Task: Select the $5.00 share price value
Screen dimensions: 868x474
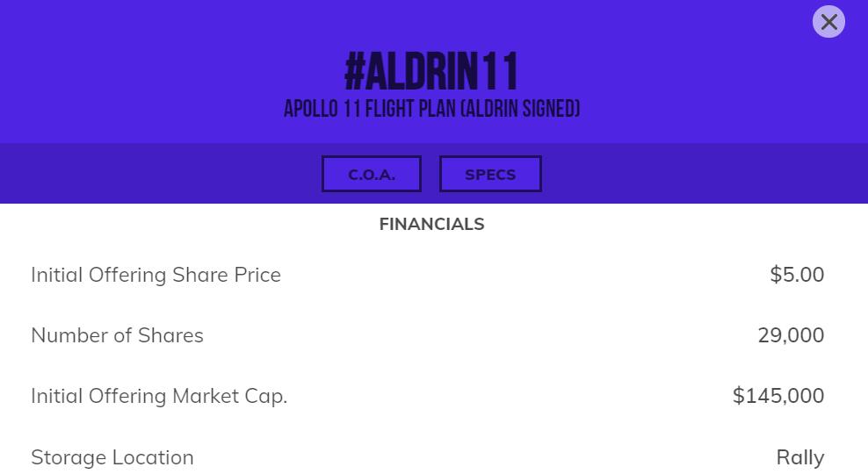Action: pos(797,275)
